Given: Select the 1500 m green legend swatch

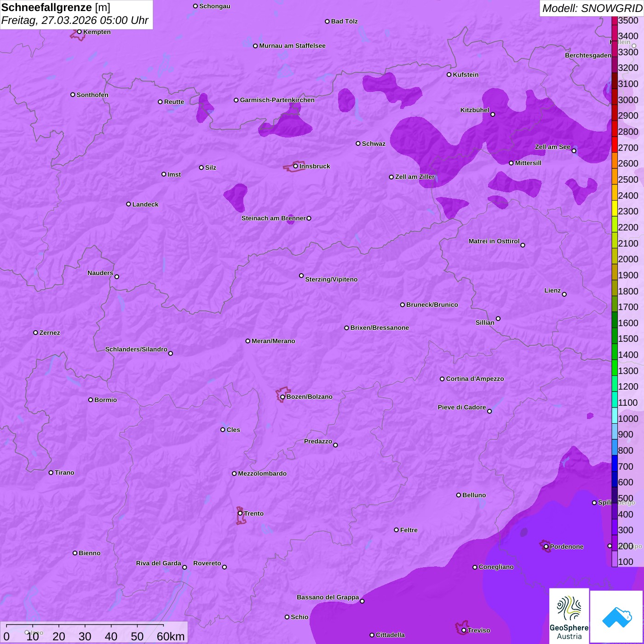Looking at the screenshot, I should pos(615,336).
